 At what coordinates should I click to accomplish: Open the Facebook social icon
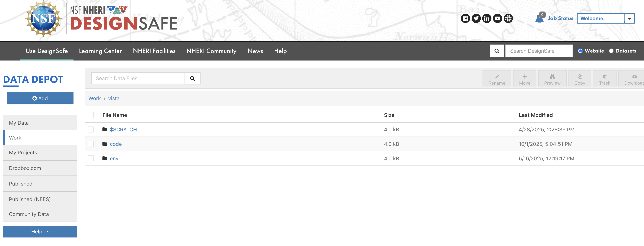pyautogui.click(x=465, y=19)
